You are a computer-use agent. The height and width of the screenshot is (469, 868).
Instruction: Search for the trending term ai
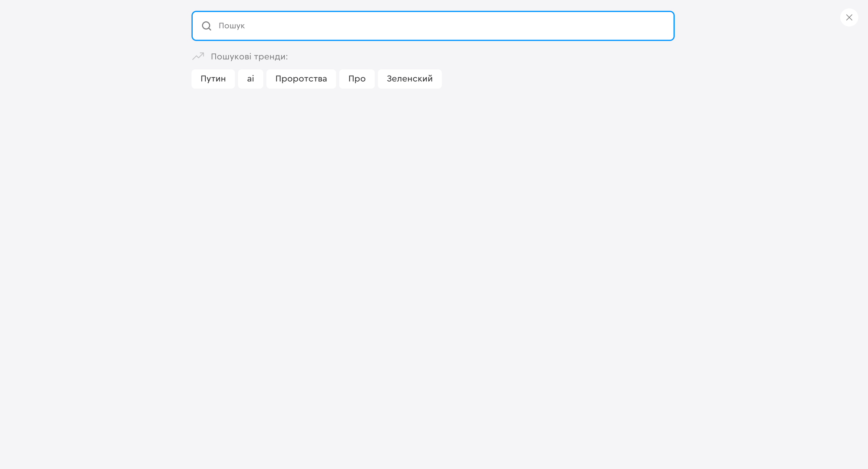pyautogui.click(x=250, y=79)
